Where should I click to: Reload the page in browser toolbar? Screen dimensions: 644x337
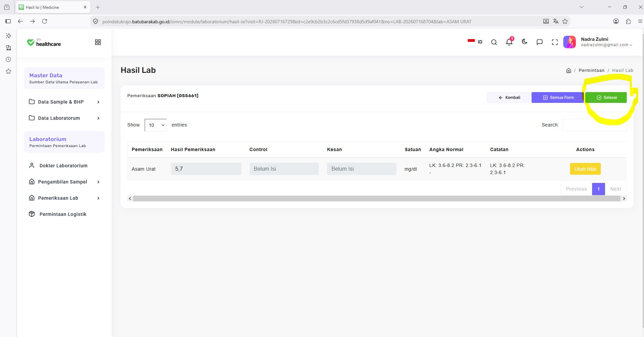(x=45, y=21)
